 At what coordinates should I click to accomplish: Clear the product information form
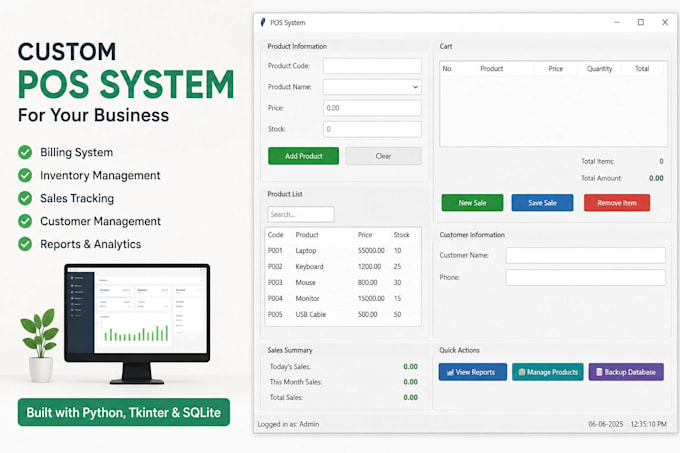[x=383, y=156]
